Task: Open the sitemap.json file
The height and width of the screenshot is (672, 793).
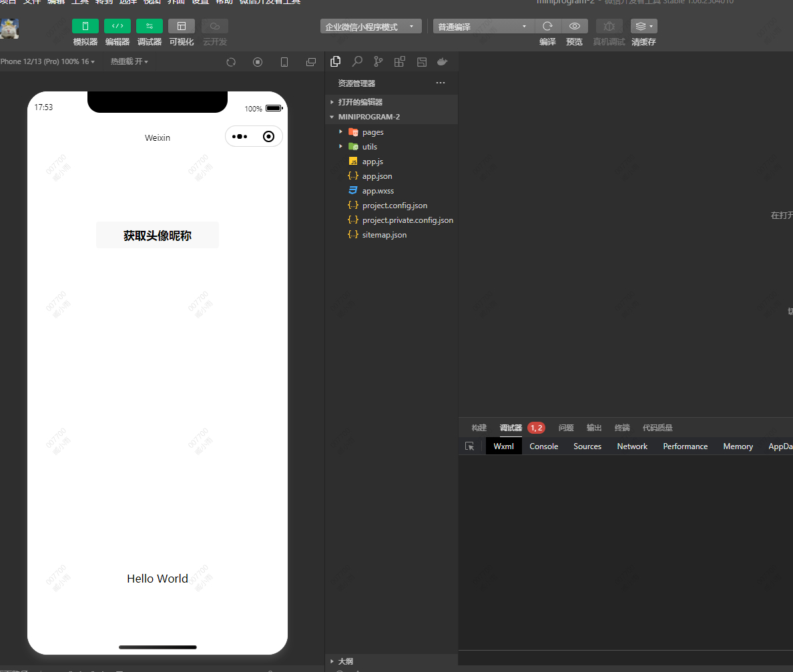Action: point(391,235)
